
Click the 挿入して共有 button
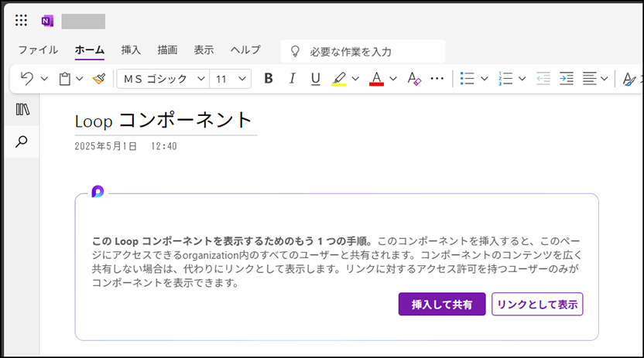point(442,305)
